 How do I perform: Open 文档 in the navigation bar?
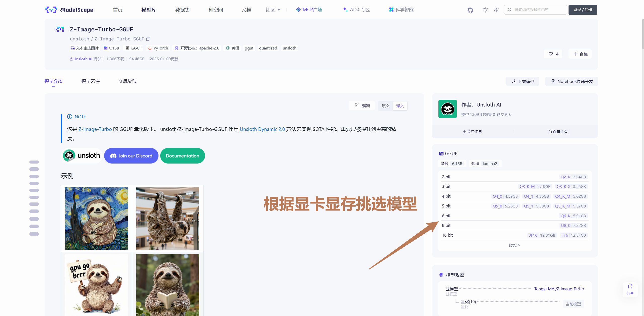(247, 10)
